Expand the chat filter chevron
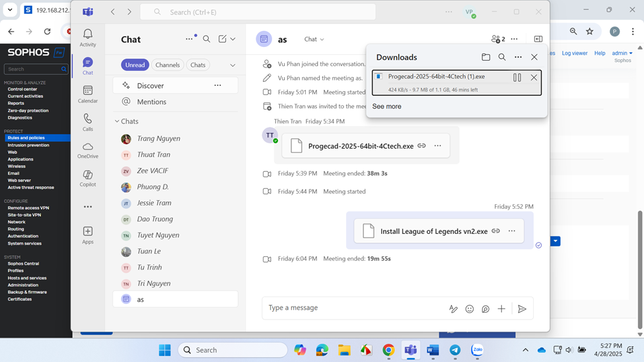This screenshot has height=362, width=644. click(233, 65)
